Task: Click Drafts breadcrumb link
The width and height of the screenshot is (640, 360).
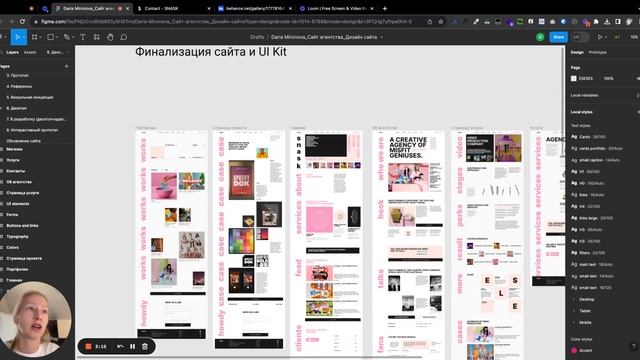Action: click(x=257, y=37)
